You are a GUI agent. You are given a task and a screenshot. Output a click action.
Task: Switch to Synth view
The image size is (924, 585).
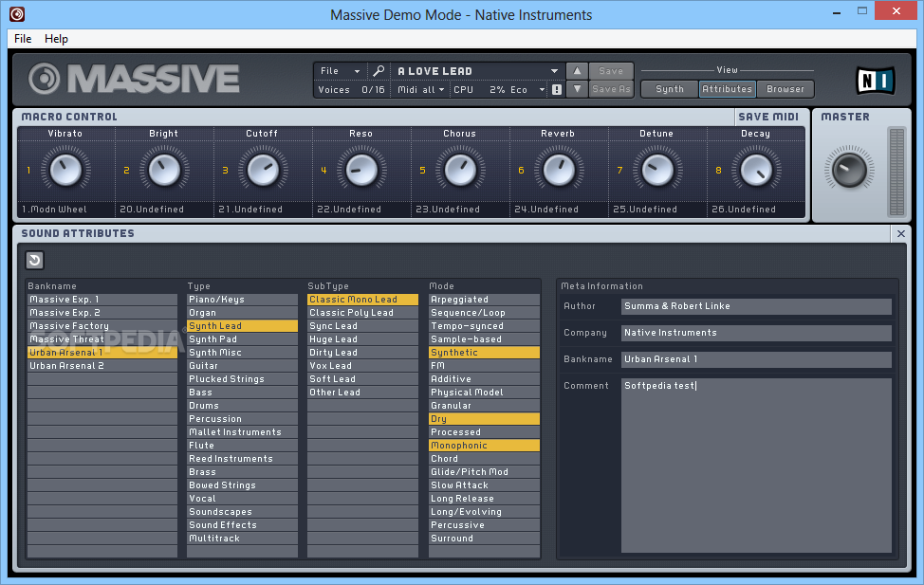pos(670,89)
